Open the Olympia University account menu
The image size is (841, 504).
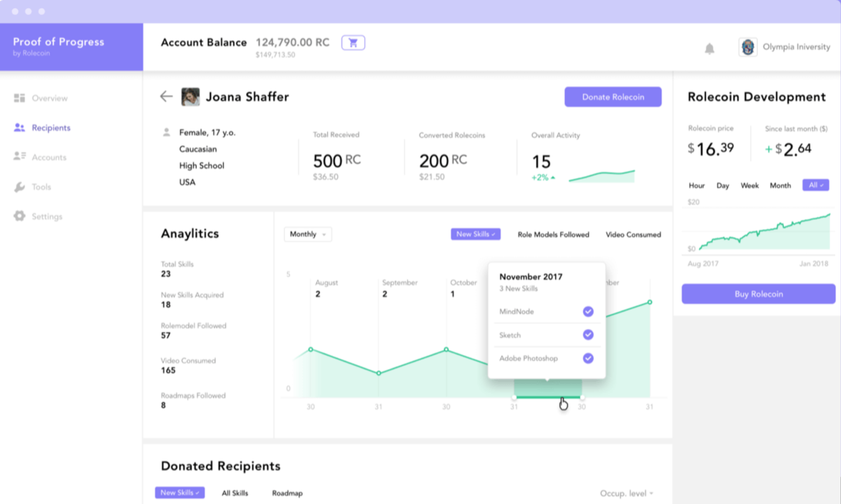(x=785, y=47)
